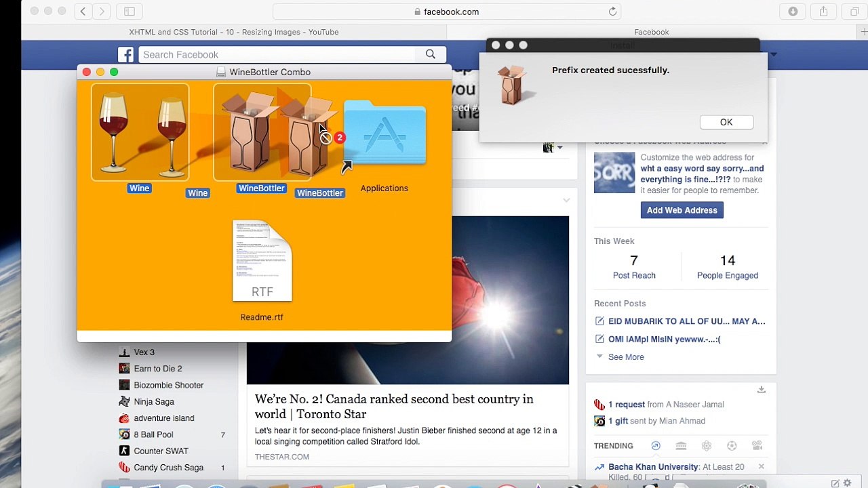The image size is (868, 488).
Task: Reload the facebook.com page
Action: coord(612,12)
